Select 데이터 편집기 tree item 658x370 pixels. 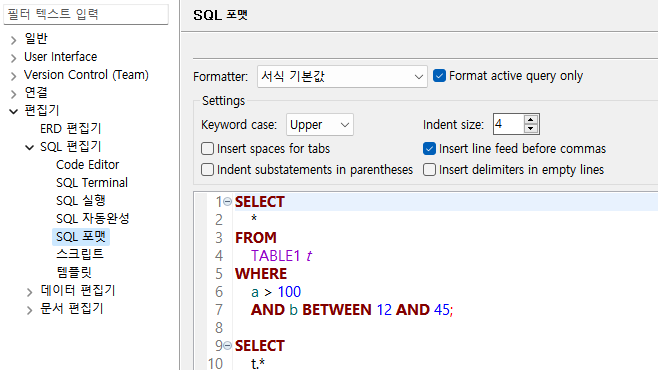click(78, 290)
